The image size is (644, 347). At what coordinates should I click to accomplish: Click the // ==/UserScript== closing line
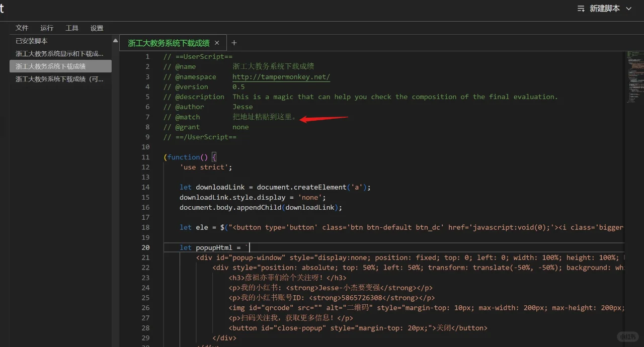point(200,137)
